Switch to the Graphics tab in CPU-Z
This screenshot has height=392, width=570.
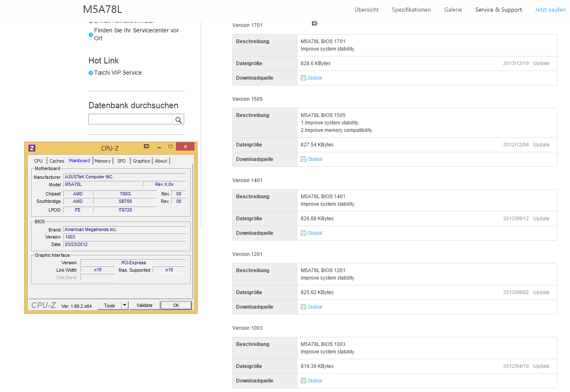(141, 161)
